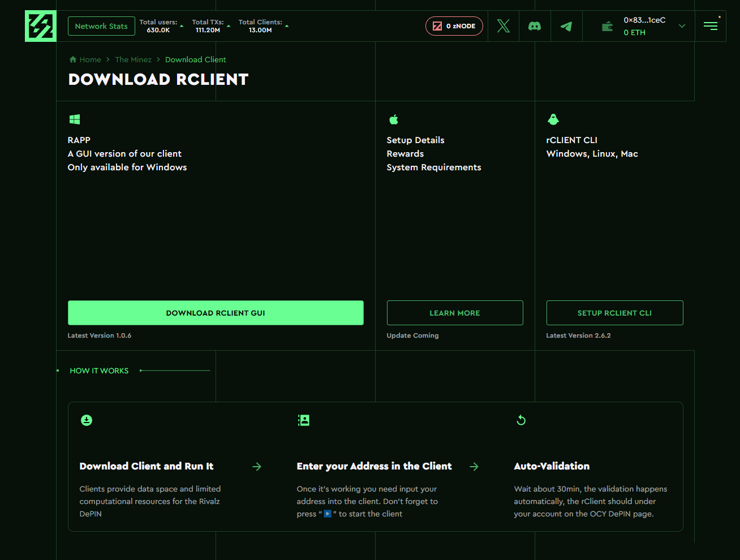Click Setup RCLIENT CLI button
The height and width of the screenshot is (560, 740).
click(614, 313)
